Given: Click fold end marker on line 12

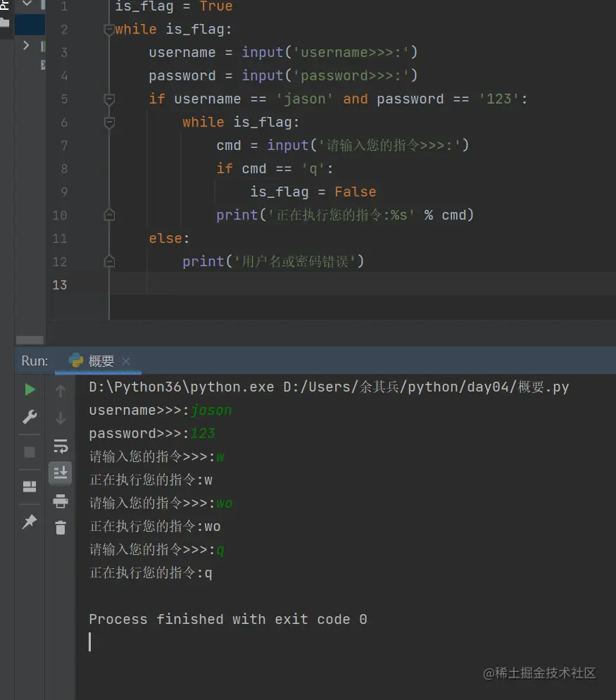Looking at the screenshot, I should click(109, 261).
